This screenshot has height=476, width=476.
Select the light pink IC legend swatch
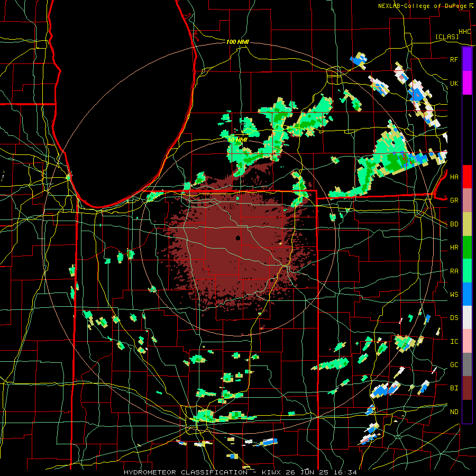[x=467, y=341]
